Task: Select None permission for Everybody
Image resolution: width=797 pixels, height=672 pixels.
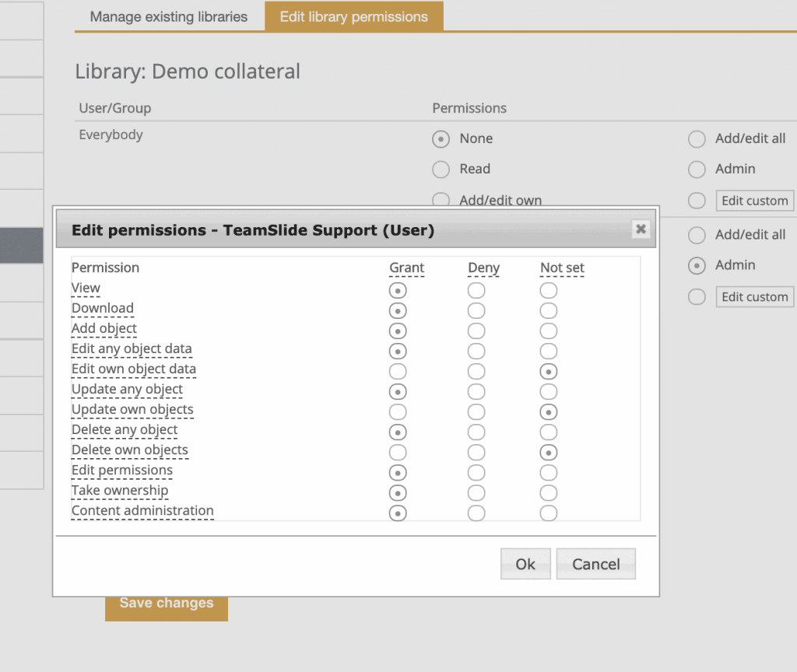Action: (x=441, y=138)
